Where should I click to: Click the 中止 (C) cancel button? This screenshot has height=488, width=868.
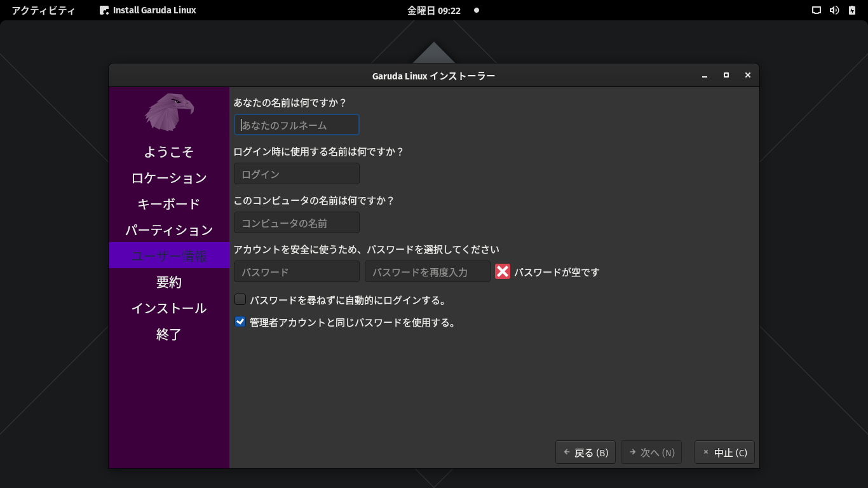pyautogui.click(x=725, y=452)
